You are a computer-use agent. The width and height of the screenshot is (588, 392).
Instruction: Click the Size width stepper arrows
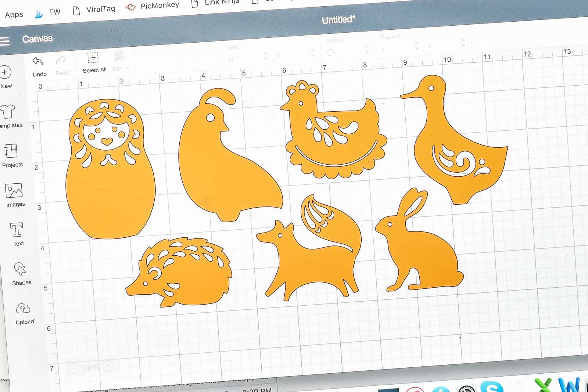(x=265, y=56)
